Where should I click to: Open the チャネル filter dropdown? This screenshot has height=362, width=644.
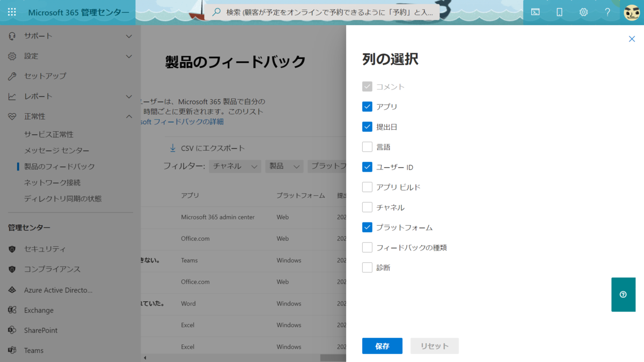235,166
